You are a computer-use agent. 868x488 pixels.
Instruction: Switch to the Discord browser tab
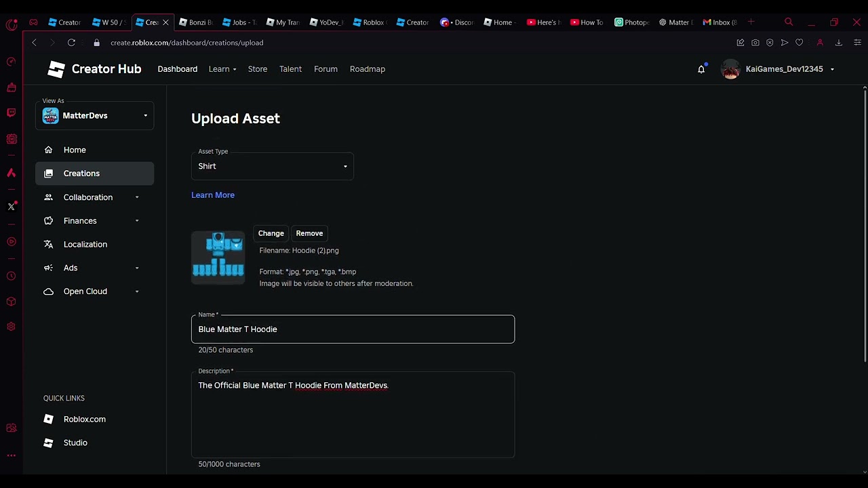(x=457, y=22)
